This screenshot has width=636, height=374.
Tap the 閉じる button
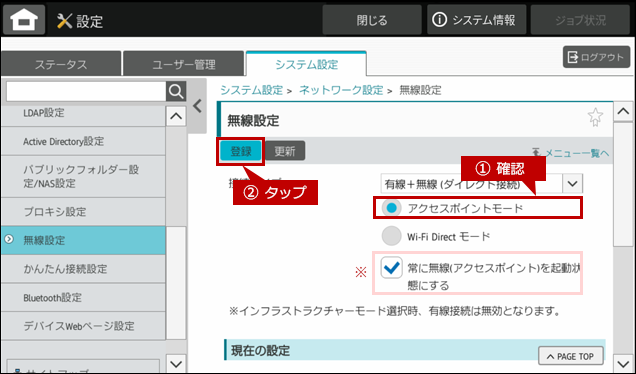coord(372,20)
